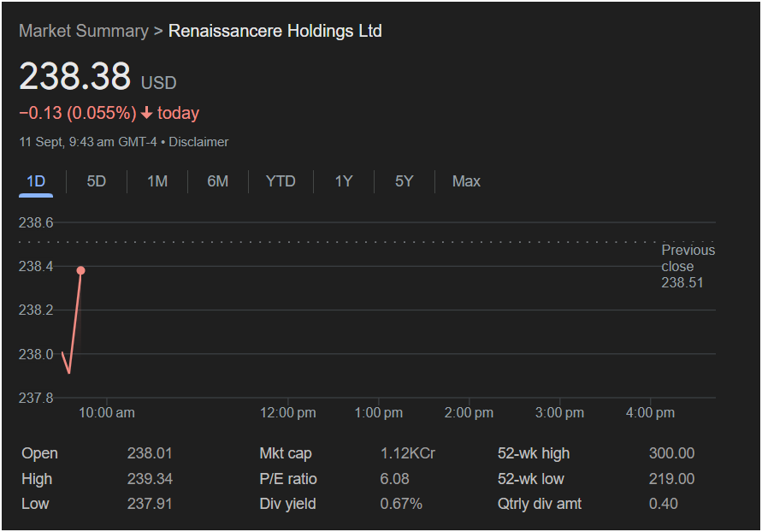
Task: Switch to the 5D chart tab
Action: tap(97, 181)
